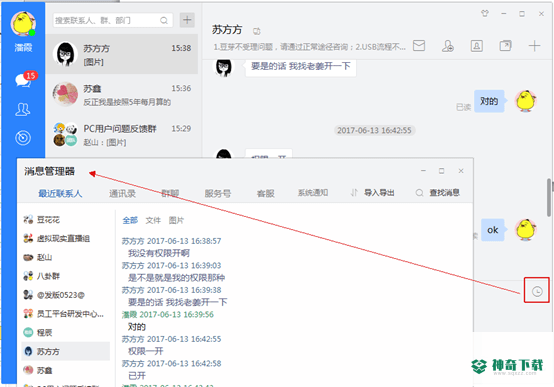
Task: Switch to the 群聊 tab in message manager
Action: (x=170, y=193)
